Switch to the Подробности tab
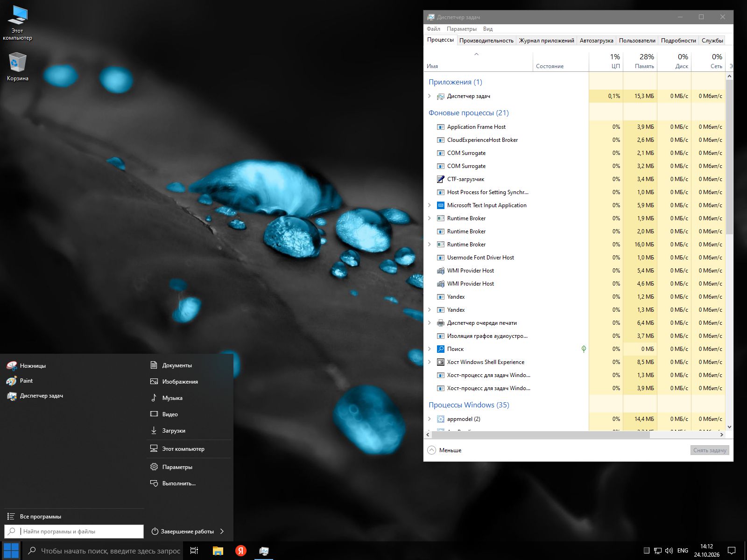The height and width of the screenshot is (560, 747). coord(678,41)
